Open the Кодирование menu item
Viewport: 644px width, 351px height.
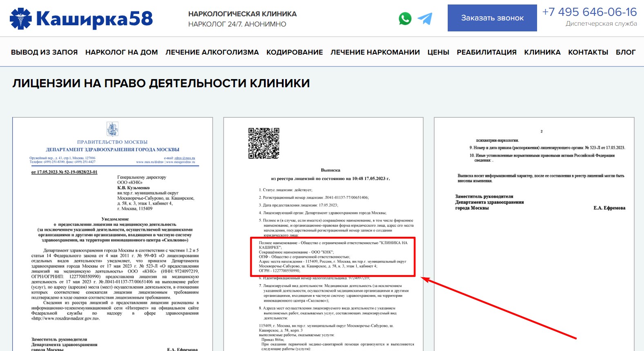(294, 52)
